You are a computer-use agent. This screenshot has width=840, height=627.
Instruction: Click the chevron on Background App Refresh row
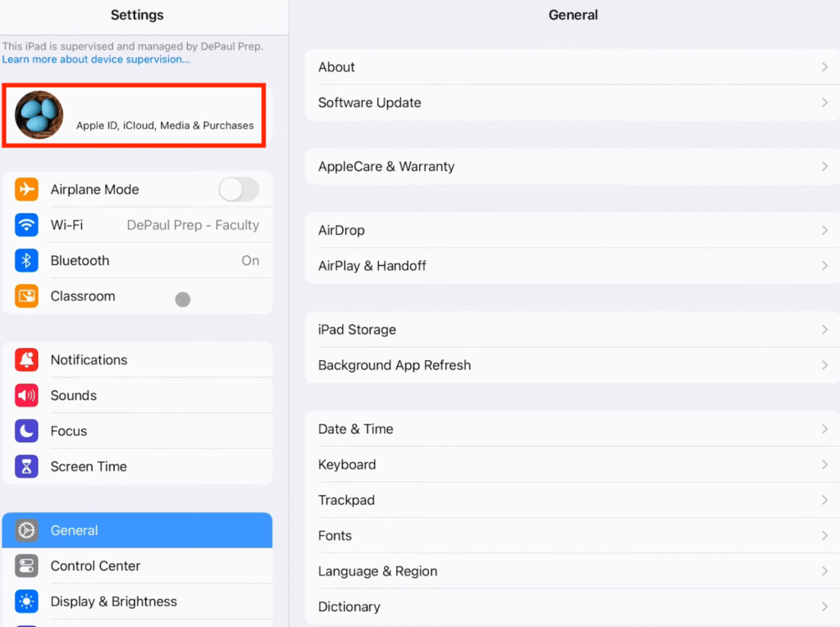(x=824, y=365)
